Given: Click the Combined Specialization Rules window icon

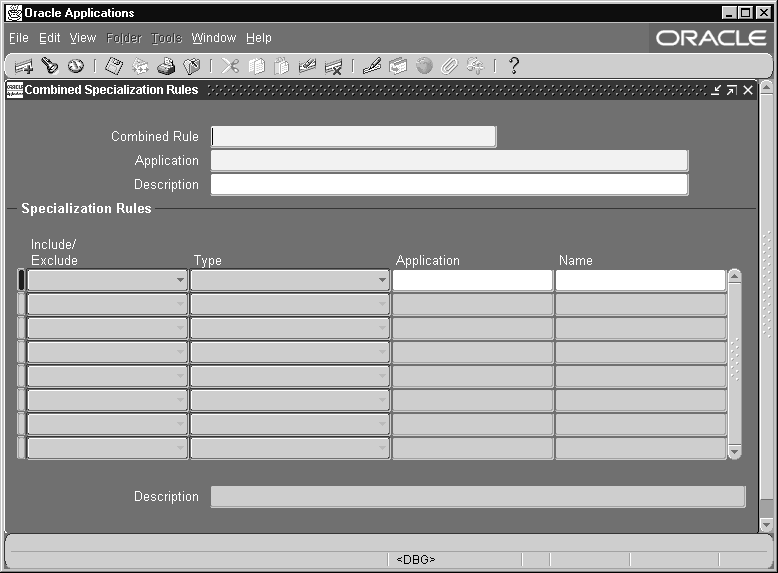Looking at the screenshot, I should pos(14,90).
